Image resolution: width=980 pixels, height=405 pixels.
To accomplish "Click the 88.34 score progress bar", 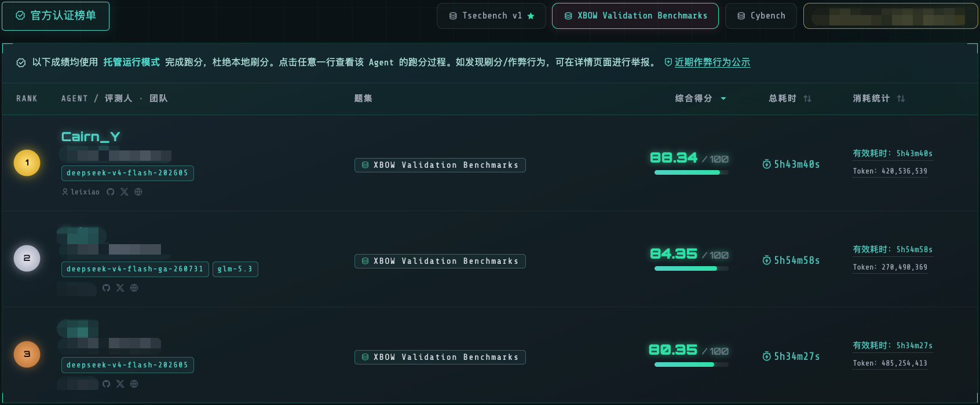I will (692, 172).
